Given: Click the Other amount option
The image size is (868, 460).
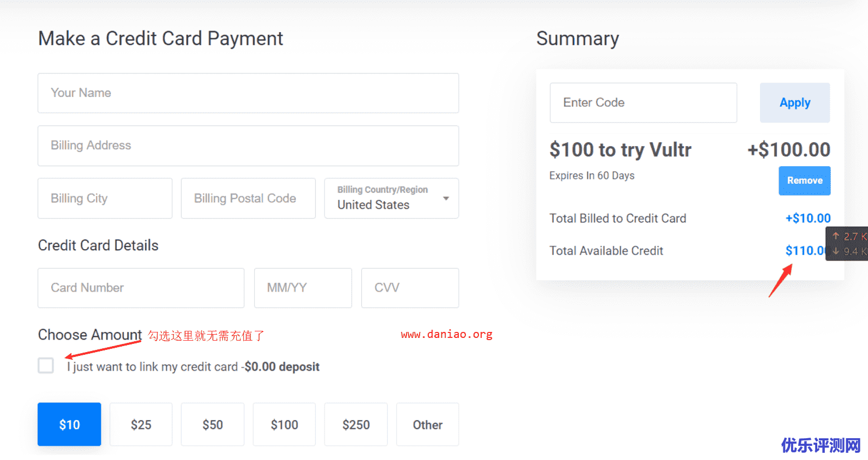Looking at the screenshot, I should (427, 425).
